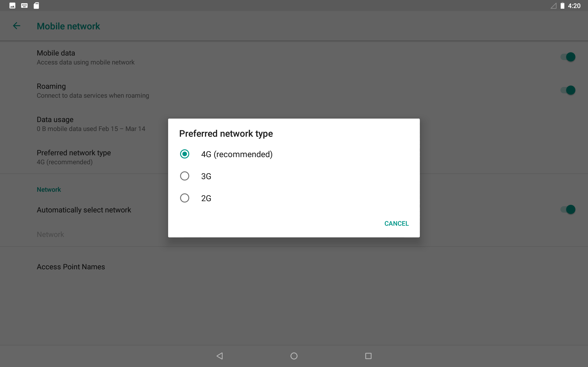Select the 4G (recommended) radio button
The width and height of the screenshot is (588, 367).
pos(185,154)
